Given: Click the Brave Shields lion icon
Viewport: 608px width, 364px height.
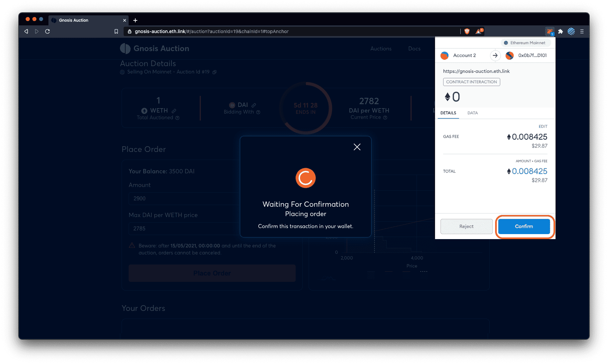Looking at the screenshot, I should tap(467, 31).
